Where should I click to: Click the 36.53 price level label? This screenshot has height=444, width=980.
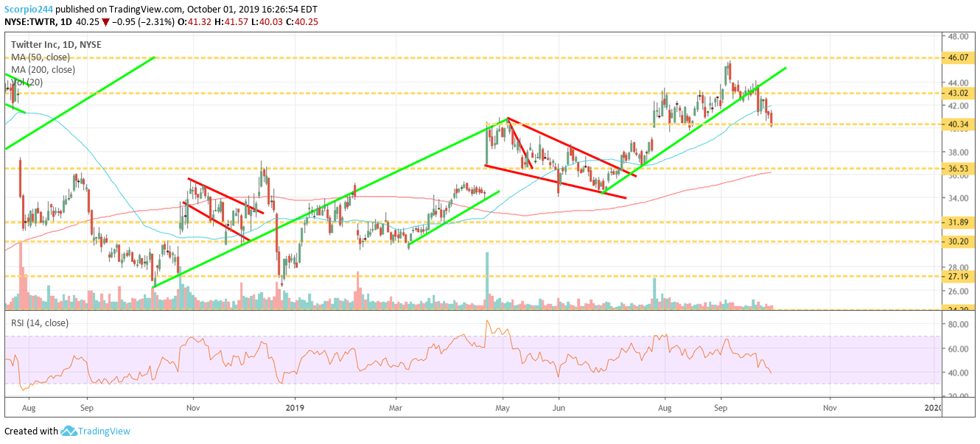[959, 169]
